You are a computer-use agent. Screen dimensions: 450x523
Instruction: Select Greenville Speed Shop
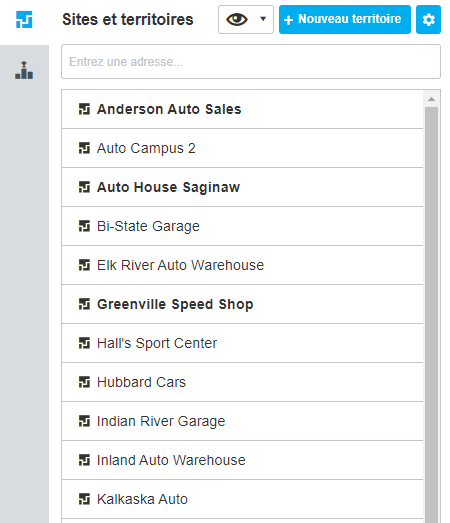coord(243,304)
